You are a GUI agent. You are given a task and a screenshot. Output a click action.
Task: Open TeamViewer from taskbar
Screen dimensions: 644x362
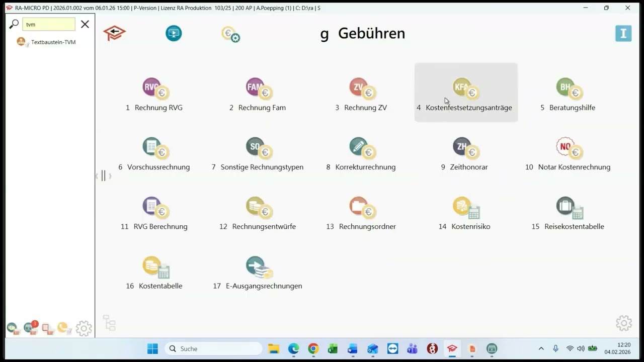pos(392,348)
